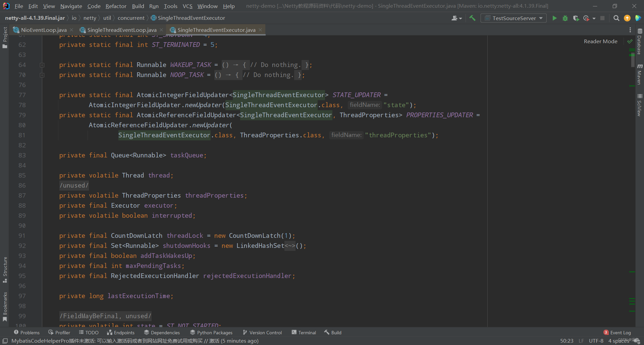This screenshot has height=345, width=644.
Task: Expand the user account dropdown arrow
Action: pos(461,18)
